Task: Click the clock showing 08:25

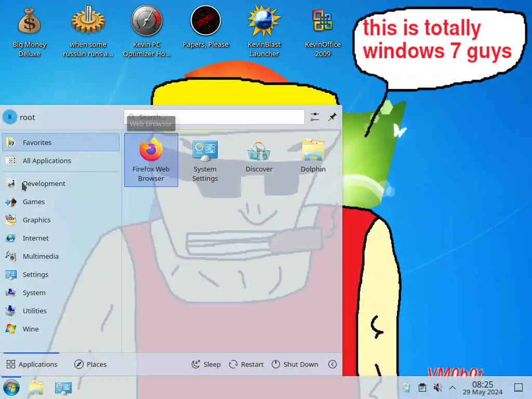Action: (483, 388)
